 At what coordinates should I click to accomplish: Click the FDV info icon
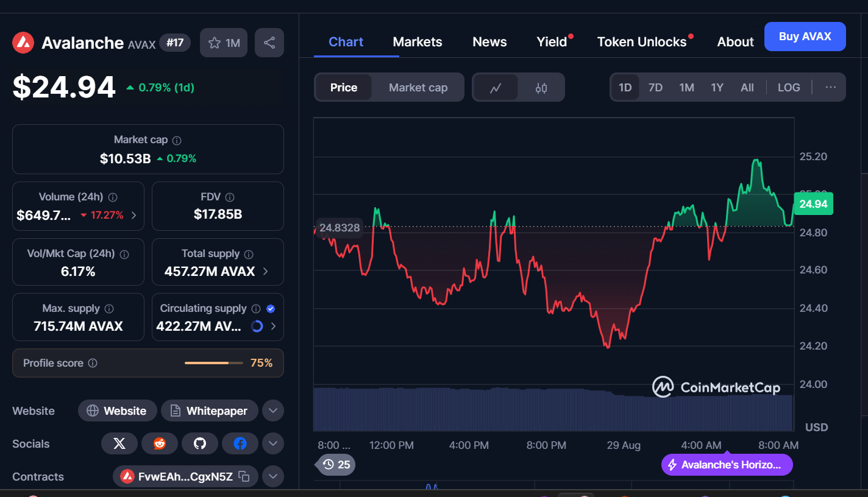230,197
